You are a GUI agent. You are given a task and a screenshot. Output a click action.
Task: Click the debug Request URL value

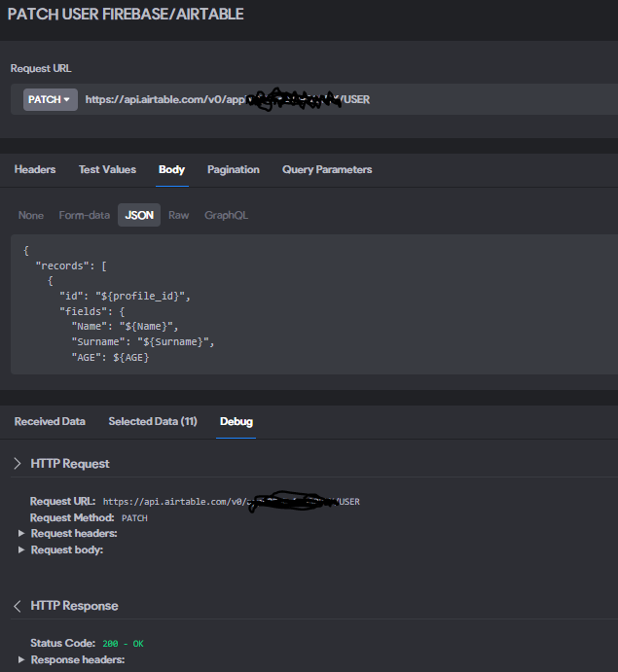tap(232, 502)
